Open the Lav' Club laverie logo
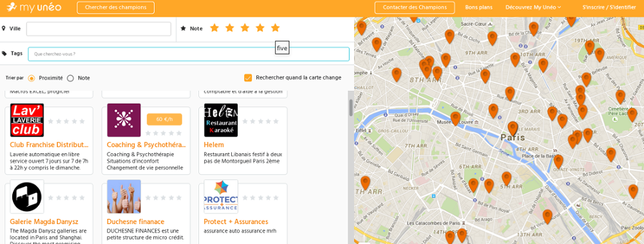The height and width of the screenshot is (244, 644). pos(27,120)
